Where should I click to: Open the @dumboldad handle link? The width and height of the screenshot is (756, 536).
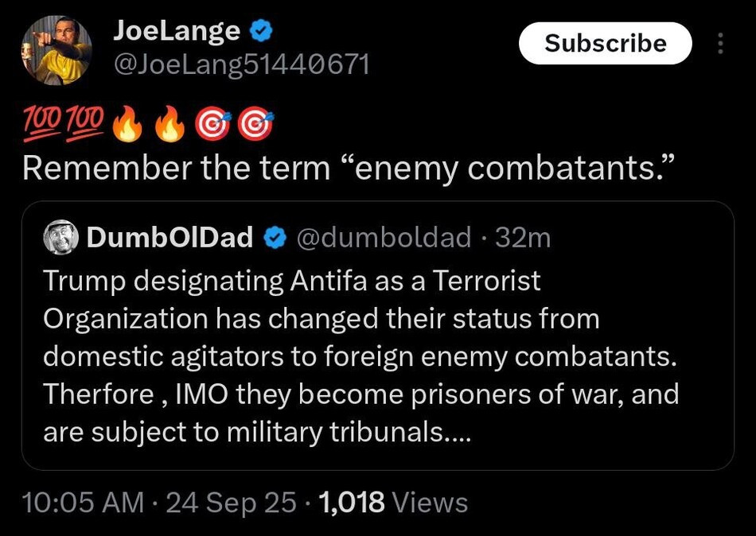[x=384, y=237]
